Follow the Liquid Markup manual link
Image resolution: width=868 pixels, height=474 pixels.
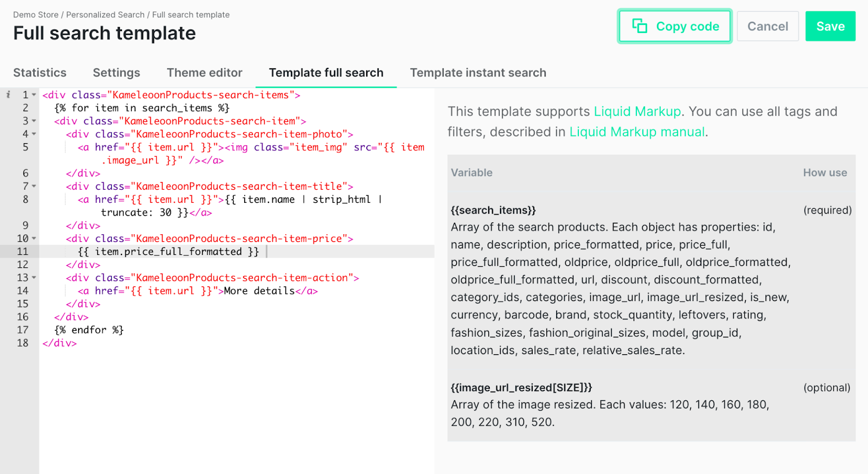(x=637, y=132)
